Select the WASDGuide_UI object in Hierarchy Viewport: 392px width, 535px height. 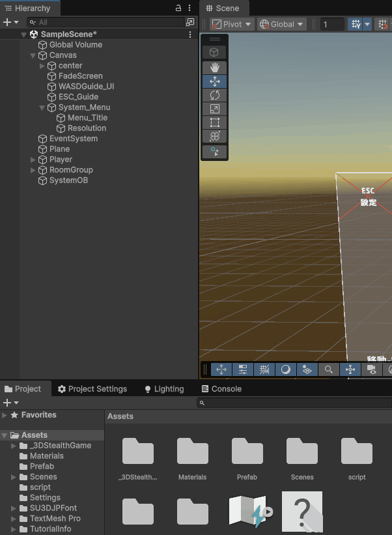click(86, 87)
